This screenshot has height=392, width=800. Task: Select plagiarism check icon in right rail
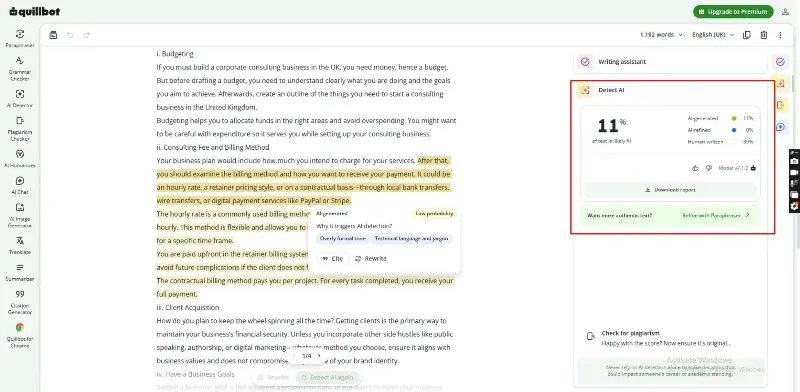[x=780, y=105]
